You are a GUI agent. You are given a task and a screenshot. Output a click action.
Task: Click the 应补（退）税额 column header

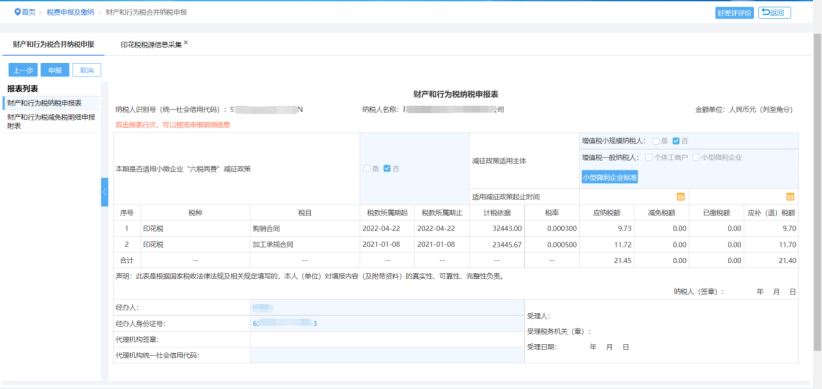point(771,213)
